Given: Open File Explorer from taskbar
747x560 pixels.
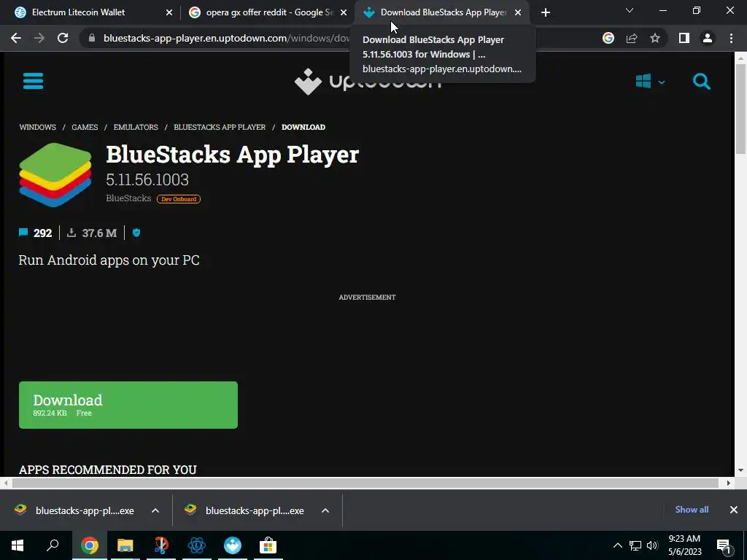Looking at the screenshot, I should tap(125, 545).
